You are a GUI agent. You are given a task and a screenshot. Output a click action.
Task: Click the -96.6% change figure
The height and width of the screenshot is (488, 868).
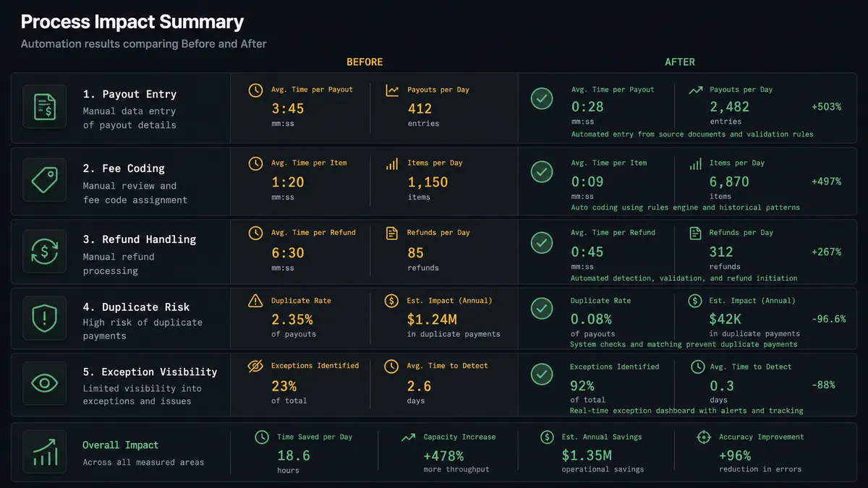coord(829,319)
